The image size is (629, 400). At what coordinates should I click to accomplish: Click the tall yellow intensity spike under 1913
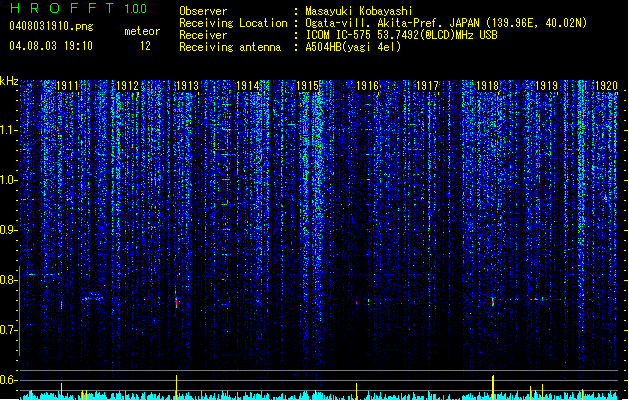click(177, 387)
